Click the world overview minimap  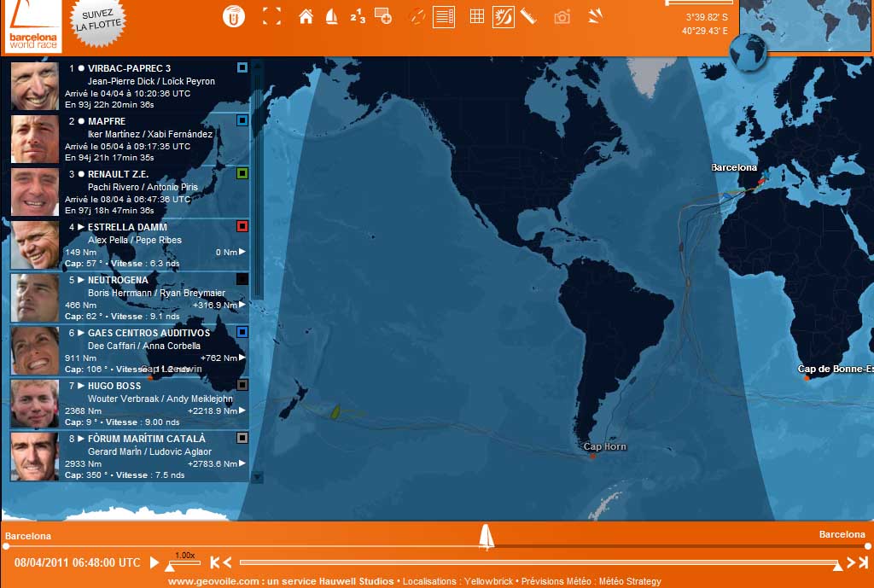tap(806, 25)
